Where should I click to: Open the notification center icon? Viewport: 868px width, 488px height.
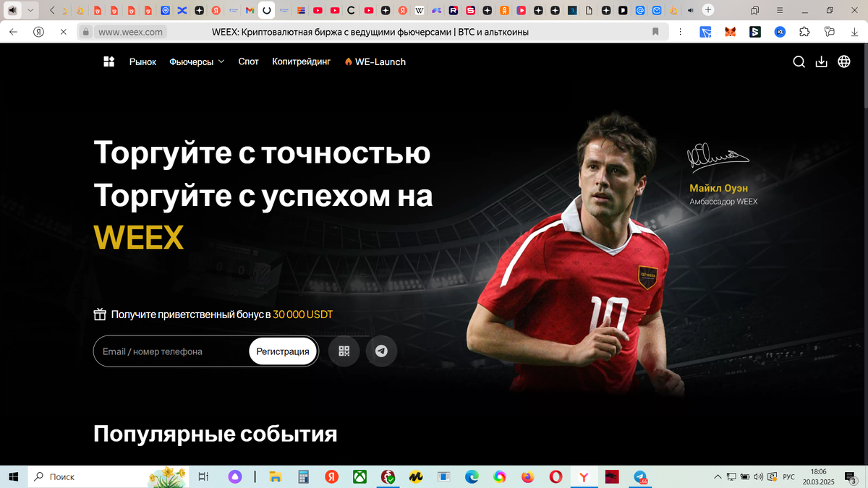click(851, 476)
